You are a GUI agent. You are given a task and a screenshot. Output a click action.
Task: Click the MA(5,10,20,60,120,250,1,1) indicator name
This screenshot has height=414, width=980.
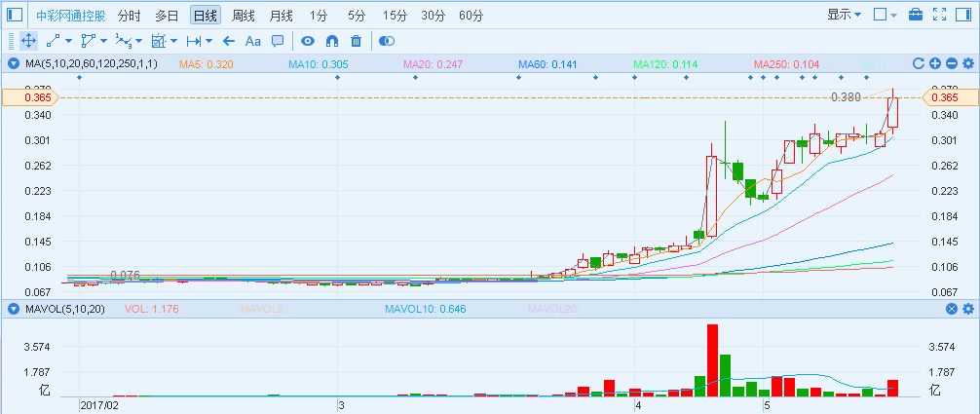92,63
